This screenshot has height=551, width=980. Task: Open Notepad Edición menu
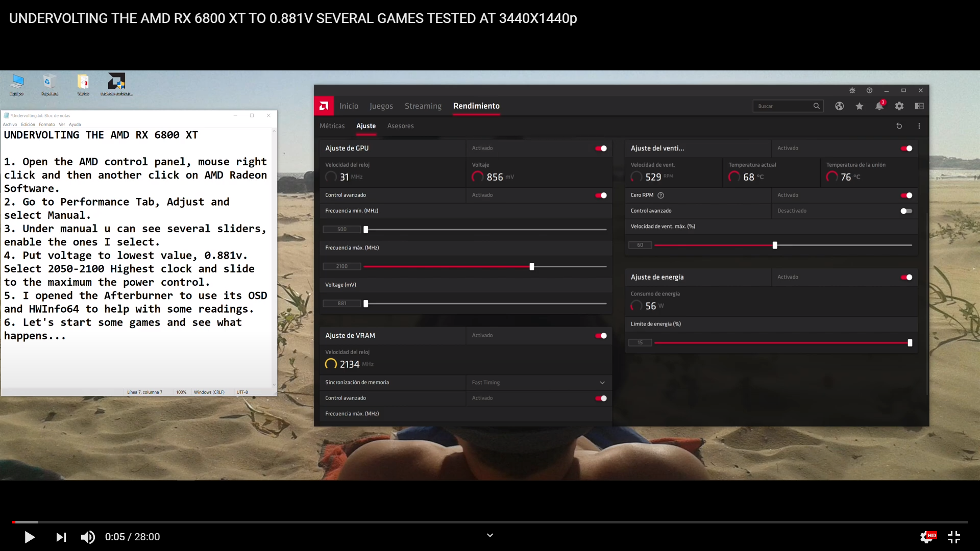(28, 124)
